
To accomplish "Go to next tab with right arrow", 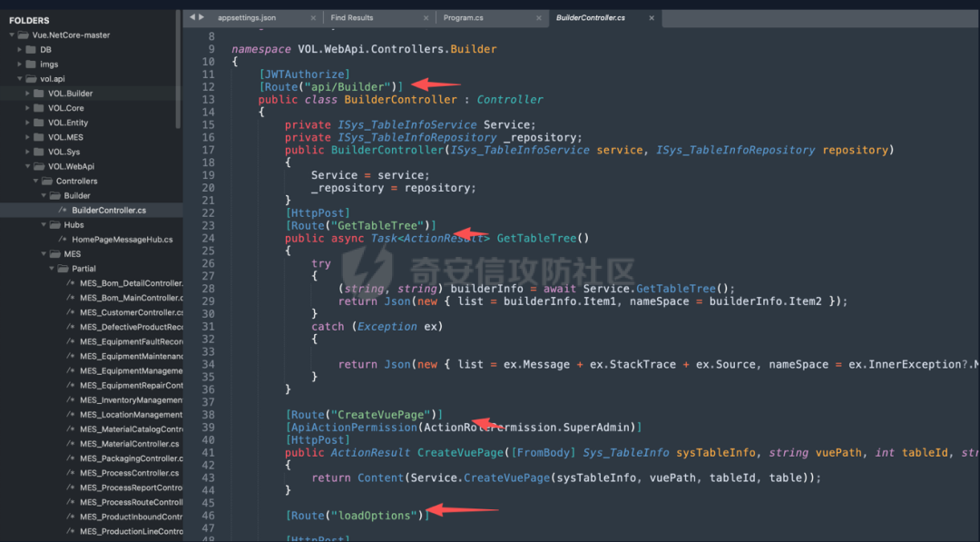I will 201,17.
